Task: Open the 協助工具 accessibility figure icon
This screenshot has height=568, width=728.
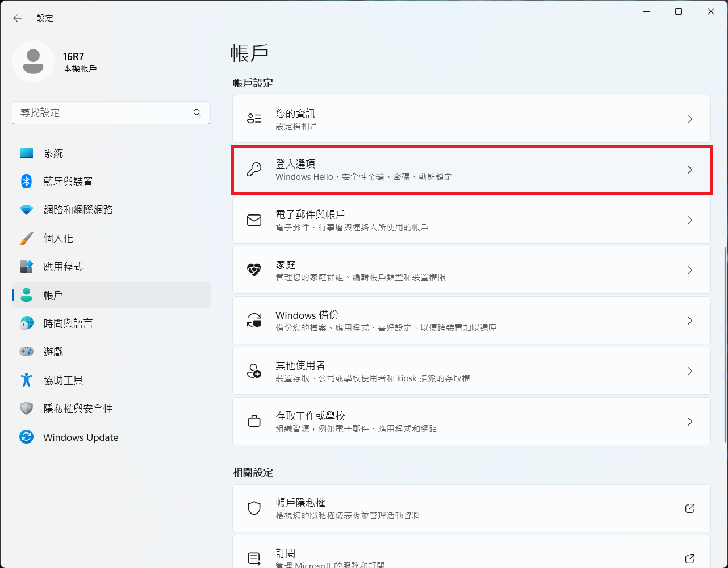Action: pos(26,380)
